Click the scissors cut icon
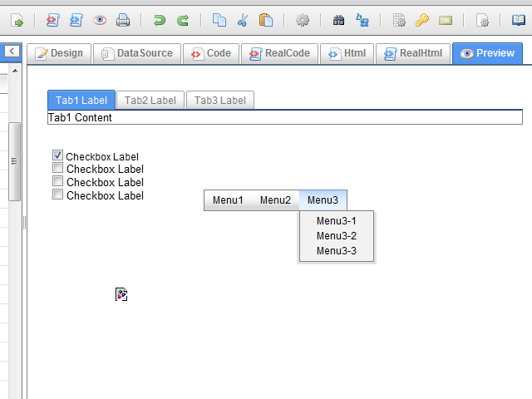 point(243,20)
